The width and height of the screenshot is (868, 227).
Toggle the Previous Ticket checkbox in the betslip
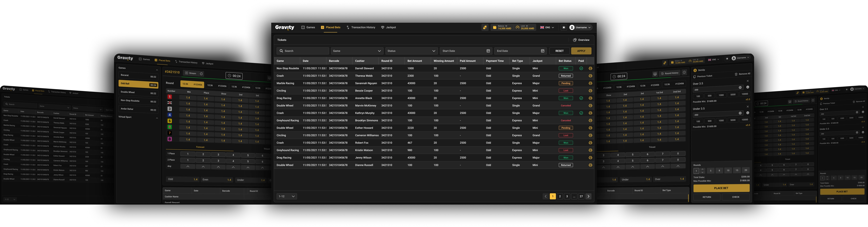coord(694,77)
